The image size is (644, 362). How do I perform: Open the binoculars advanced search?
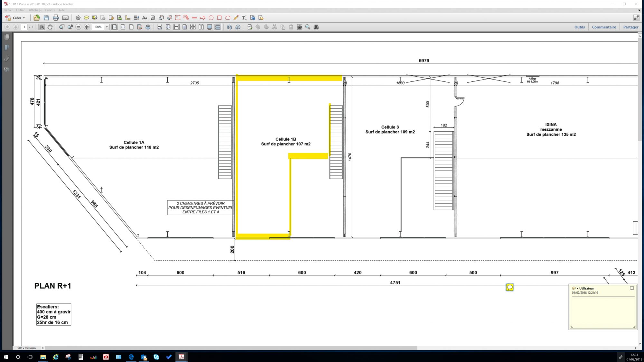(316, 27)
